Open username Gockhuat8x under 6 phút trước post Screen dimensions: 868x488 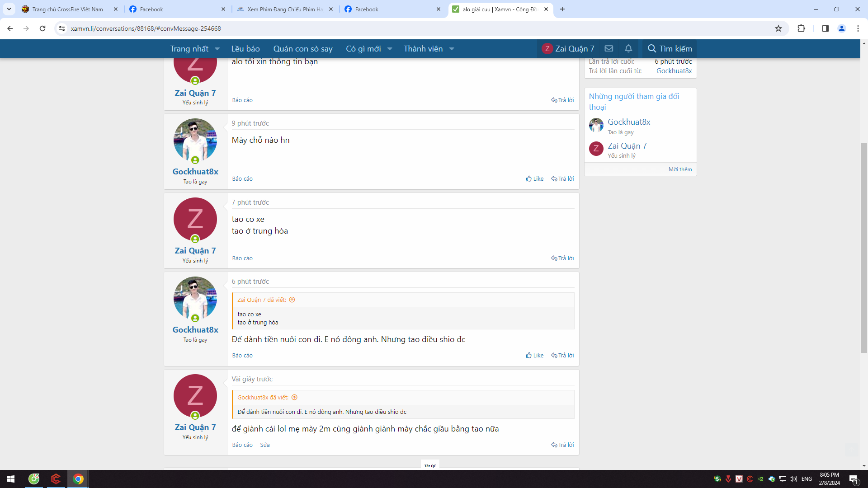[195, 330]
